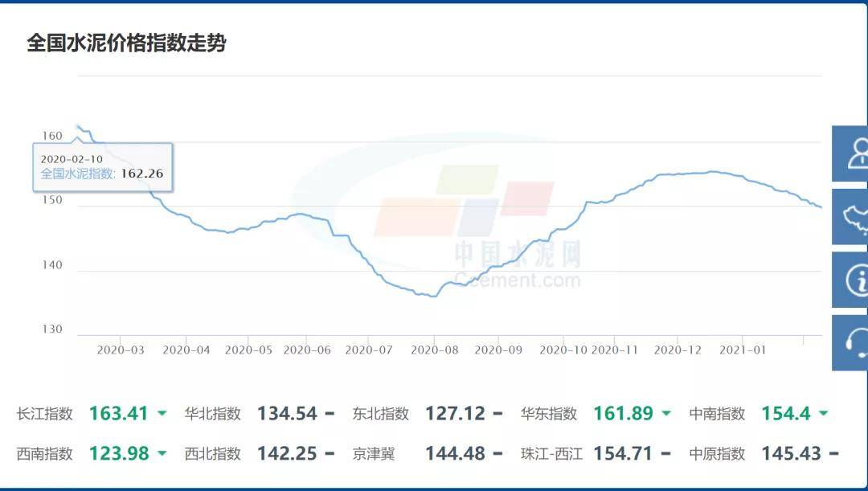The height and width of the screenshot is (491, 868).
Task: Select the 西北指数 index label
Action: [x=212, y=454]
